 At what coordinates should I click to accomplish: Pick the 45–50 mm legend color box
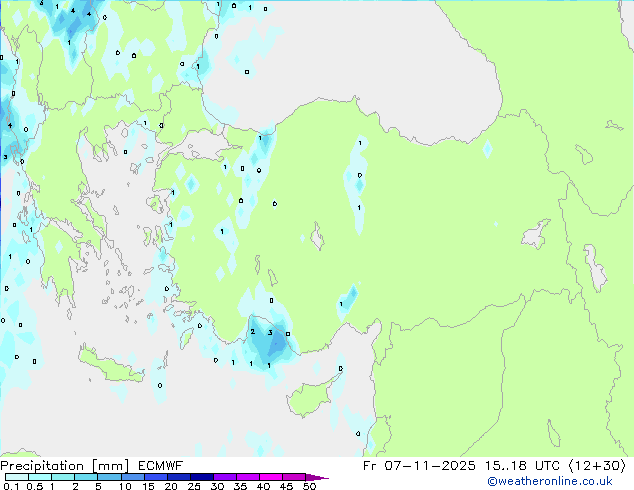pyautogui.click(x=293, y=477)
